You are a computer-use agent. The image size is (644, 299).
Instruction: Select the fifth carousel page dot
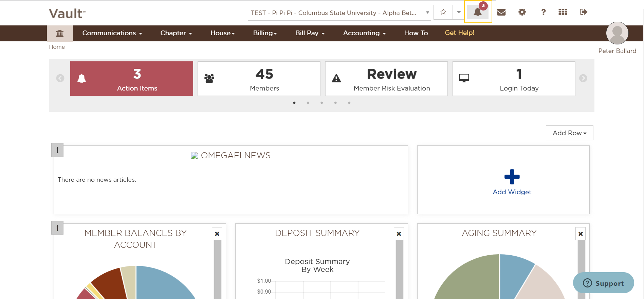coord(349,103)
